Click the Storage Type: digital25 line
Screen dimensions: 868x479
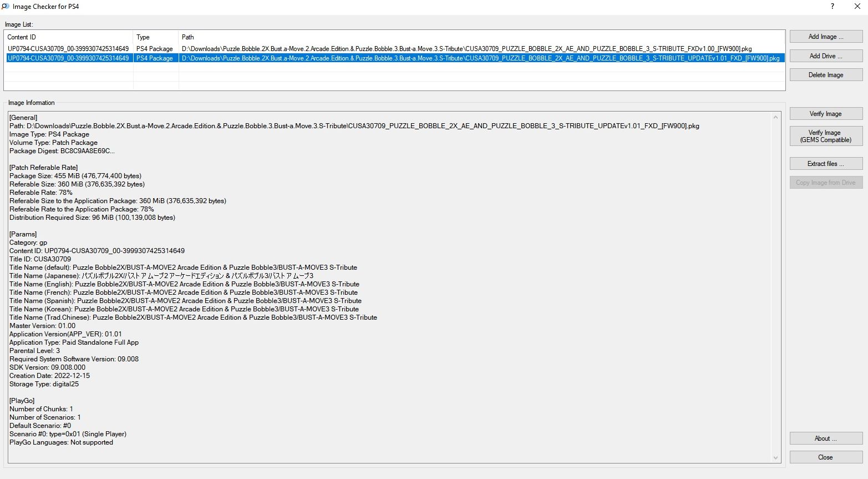tap(44, 384)
